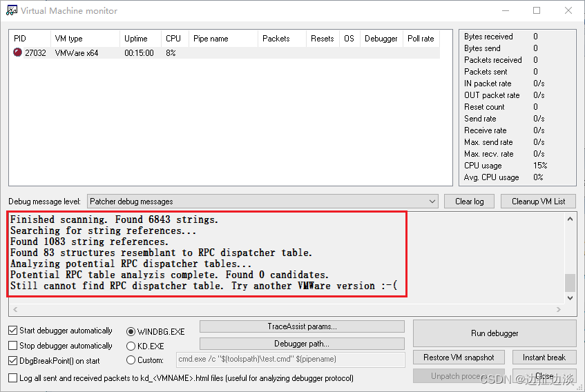Click the Unpatch process button

tap(459, 376)
